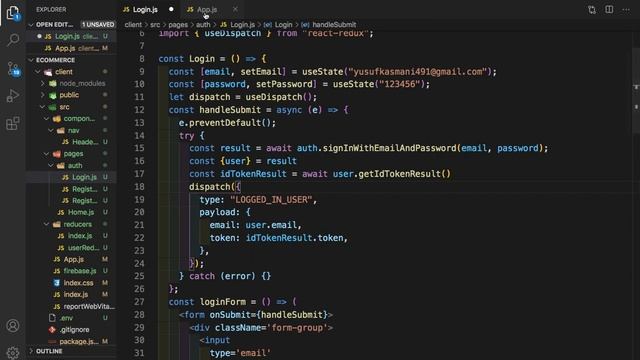Click the pages breadcrumb segment
Viewport: 640px width, 360px height.
pos(178,25)
